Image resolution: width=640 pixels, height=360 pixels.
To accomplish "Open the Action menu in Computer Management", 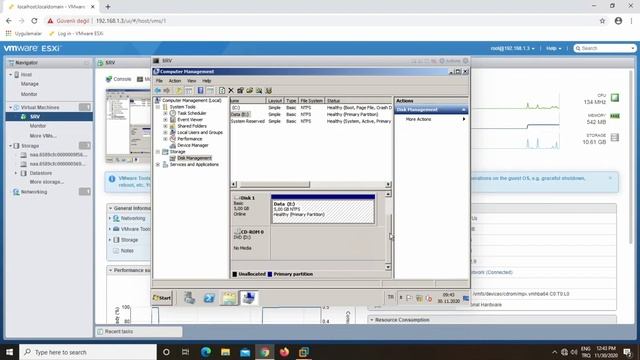I will pyautogui.click(x=175, y=81).
